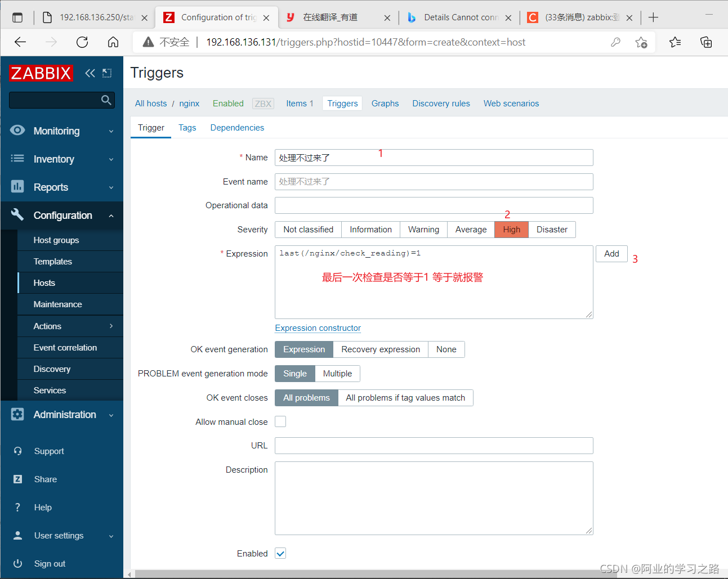Click into the Description text area
728x579 pixels.
[x=434, y=498]
